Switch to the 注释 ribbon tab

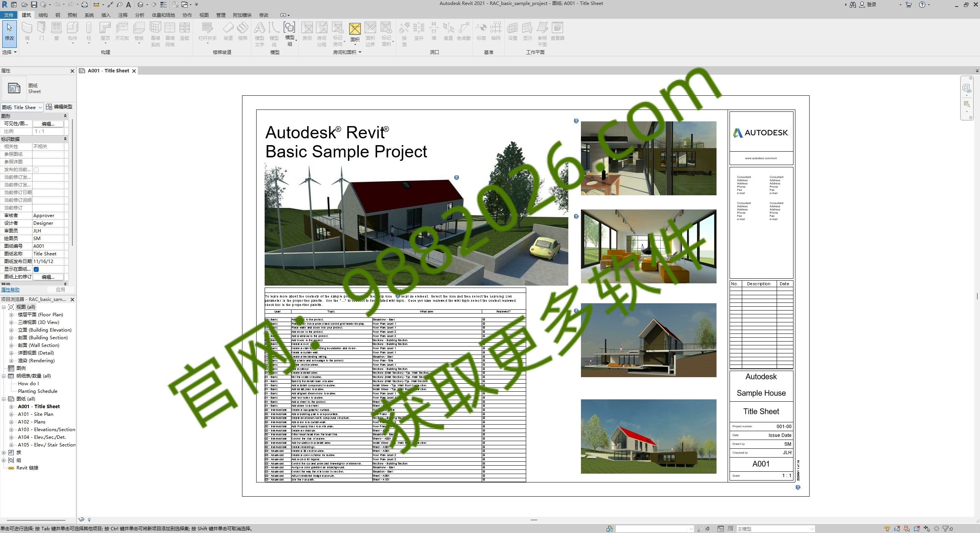coord(123,15)
